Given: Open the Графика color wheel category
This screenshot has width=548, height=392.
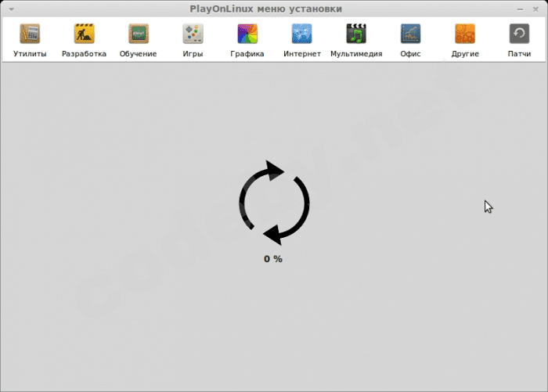Looking at the screenshot, I should tap(247, 40).
